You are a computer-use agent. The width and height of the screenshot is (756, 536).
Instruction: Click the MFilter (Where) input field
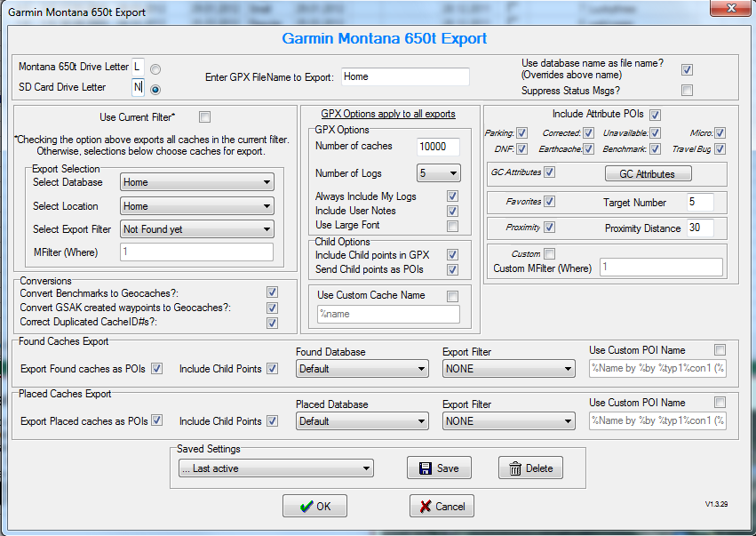(196, 252)
